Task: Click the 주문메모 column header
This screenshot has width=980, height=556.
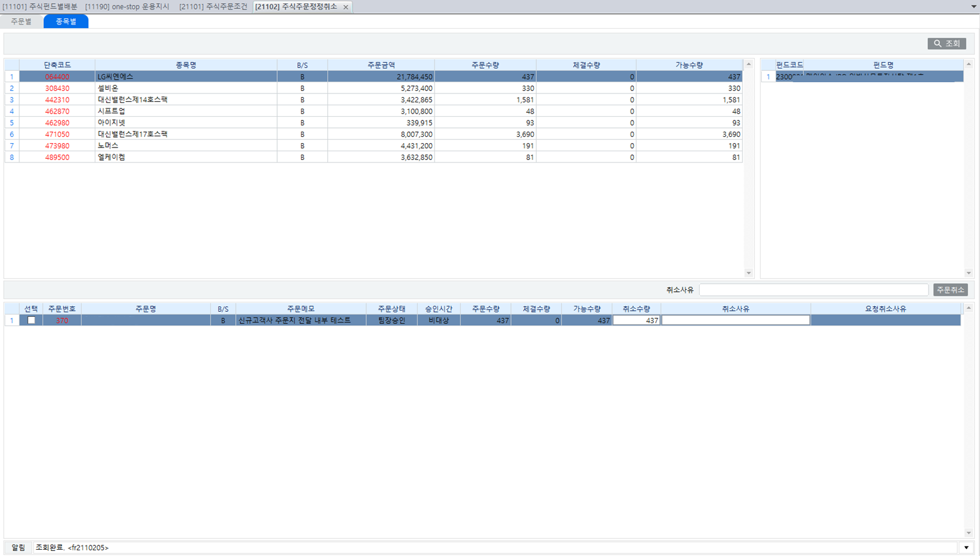Action: (301, 309)
